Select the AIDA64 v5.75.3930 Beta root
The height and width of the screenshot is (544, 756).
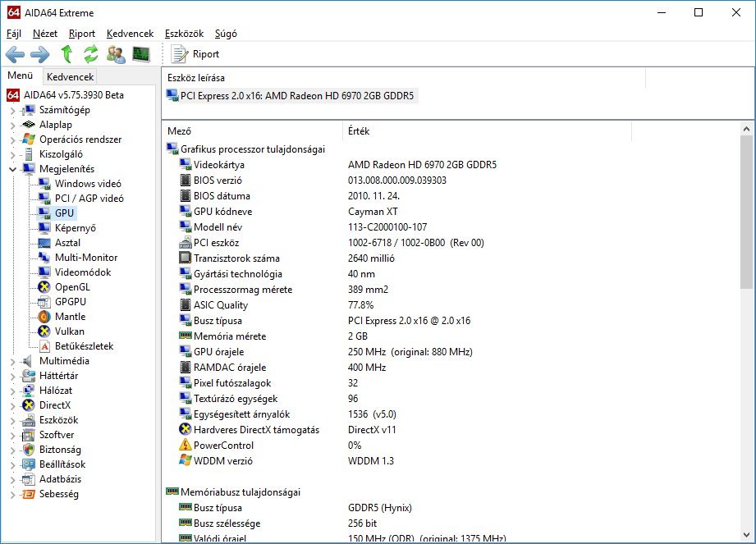[74, 95]
